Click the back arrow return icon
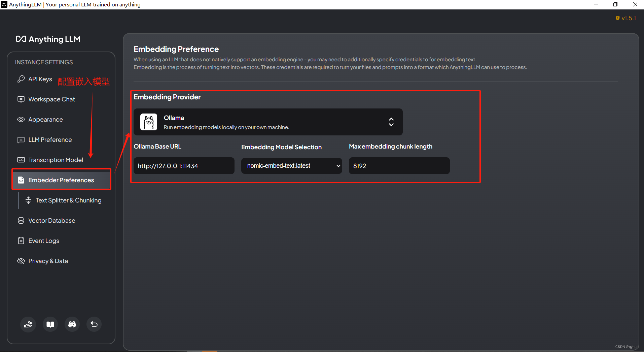This screenshot has width=644, height=352. [94, 324]
